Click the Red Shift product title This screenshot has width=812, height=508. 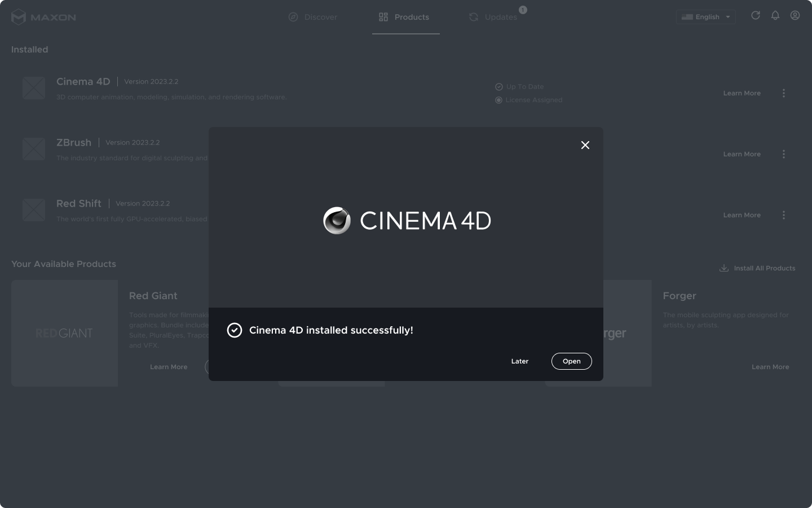point(79,203)
